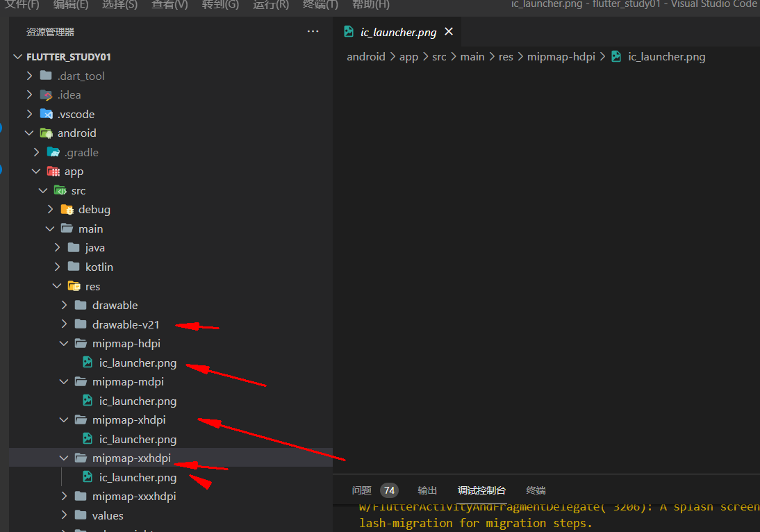Open the 帮助(H) menu

[371, 4]
